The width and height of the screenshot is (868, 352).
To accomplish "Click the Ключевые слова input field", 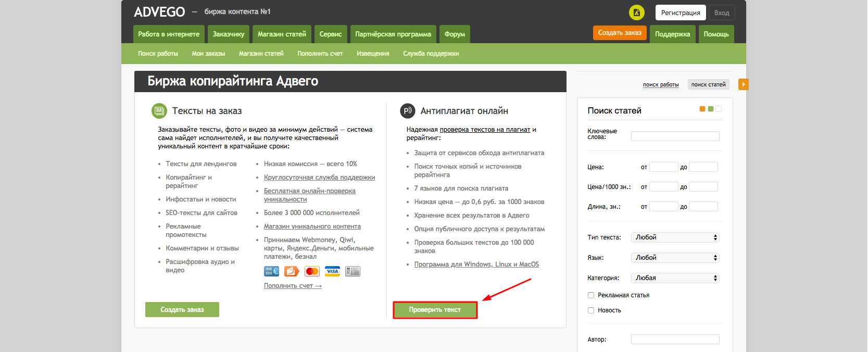I will (675, 136).
